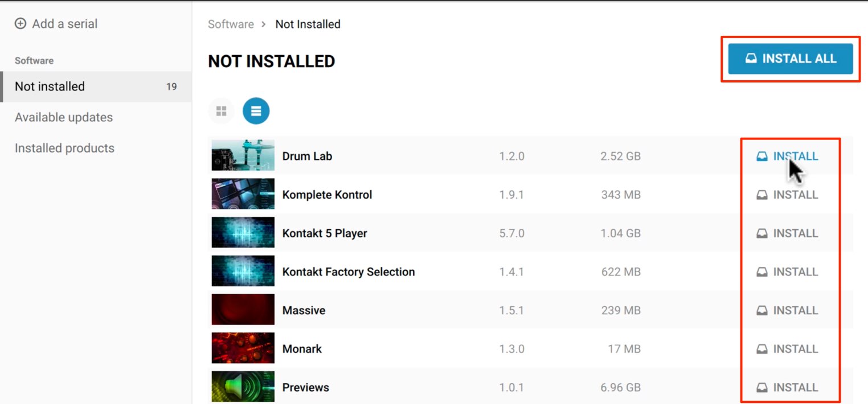Click version 5.7.0 of Kontakt 5 Player

coord(511,233)
